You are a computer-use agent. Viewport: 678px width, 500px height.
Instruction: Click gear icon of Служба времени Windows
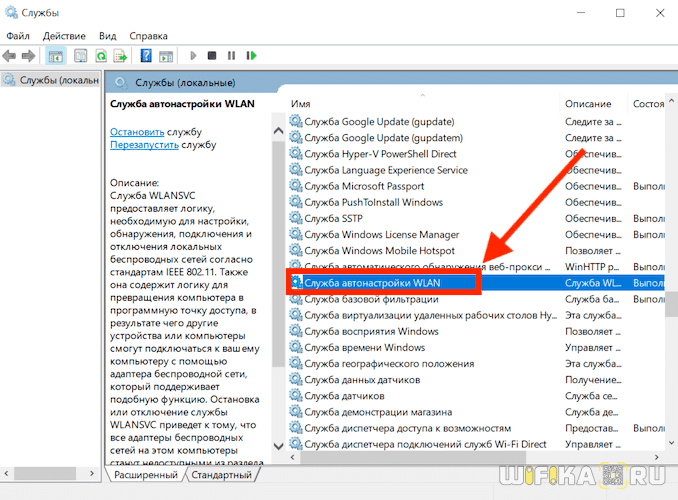point(296,347)
